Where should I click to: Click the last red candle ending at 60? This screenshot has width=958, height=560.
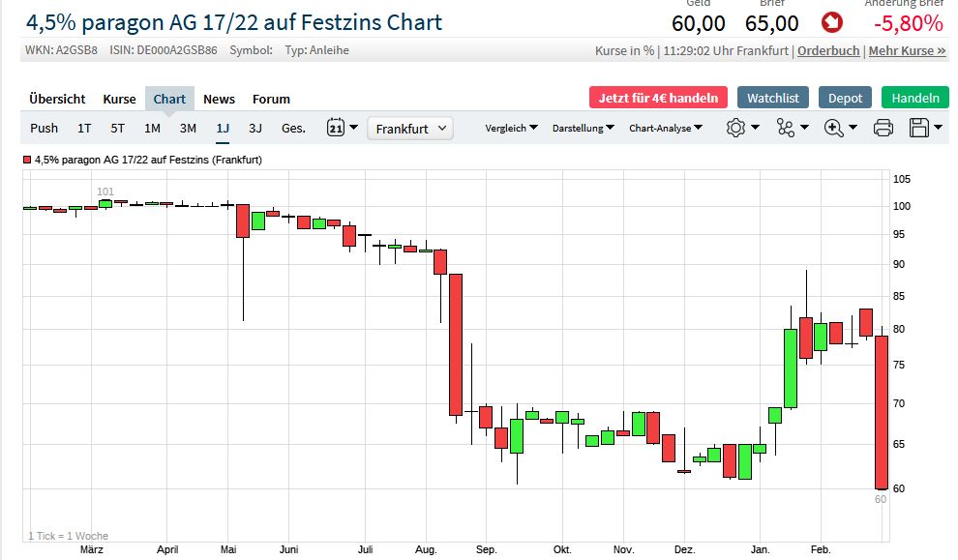(881, 413)
